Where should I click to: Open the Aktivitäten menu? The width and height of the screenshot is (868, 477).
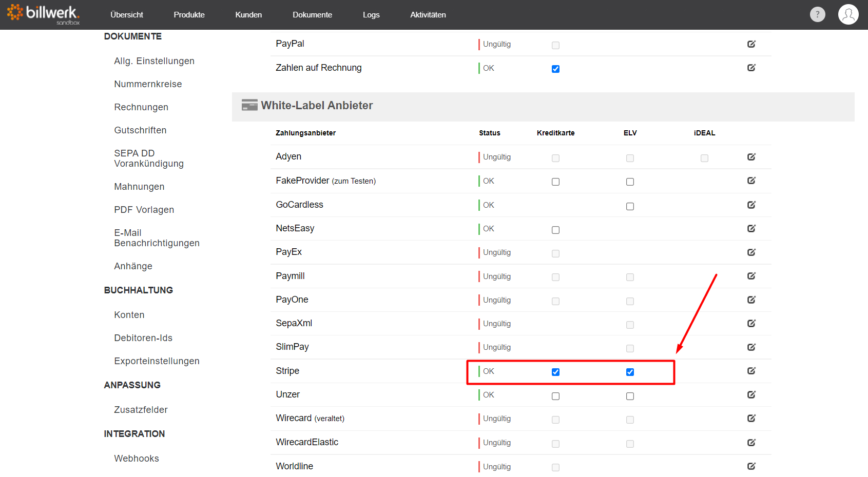pyautogui.click(x=428, y=15)
